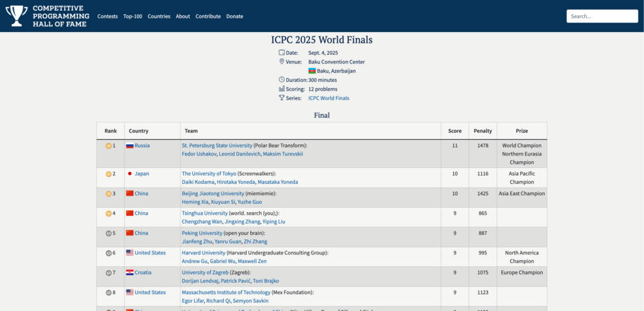View Heming Xia's profile
The height and width of the screenshot is (311, 644).
[195, 202]
